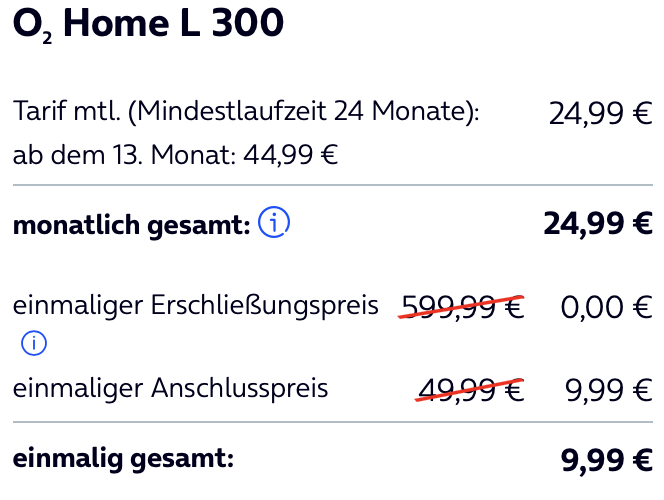The width and height of the screenshot is (664, 500).
Task: Click the divider line above einmalig gesamt
Action: coord(332,422)
